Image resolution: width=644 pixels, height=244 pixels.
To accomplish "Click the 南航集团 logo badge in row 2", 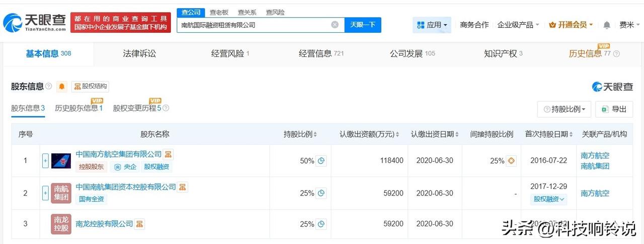I will (x=61, y=193).
